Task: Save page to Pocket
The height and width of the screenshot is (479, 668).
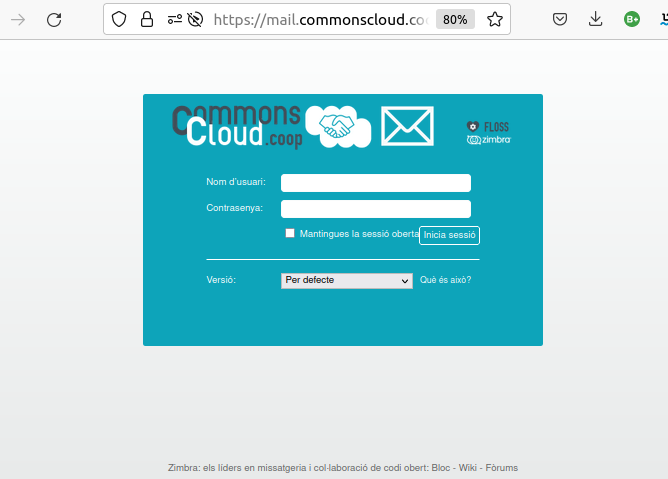Action: (x=560, y=19)
